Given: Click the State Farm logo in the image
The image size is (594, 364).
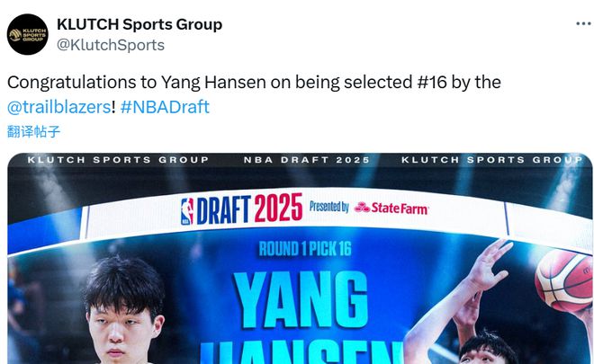Looking at the screenshot, I should click(391, 208).
